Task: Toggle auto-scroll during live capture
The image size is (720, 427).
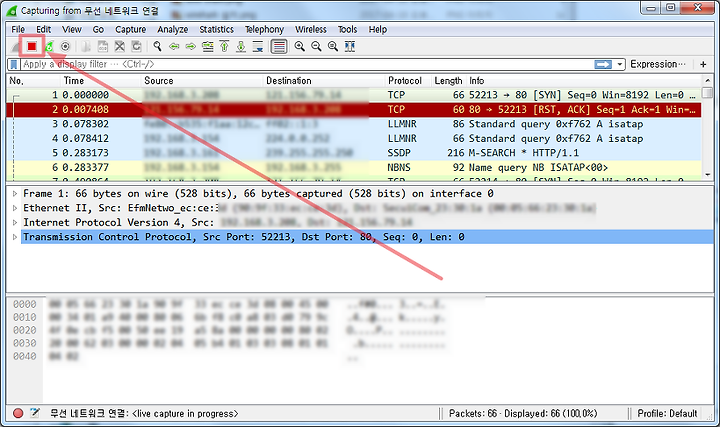Action: pos(258,46)
